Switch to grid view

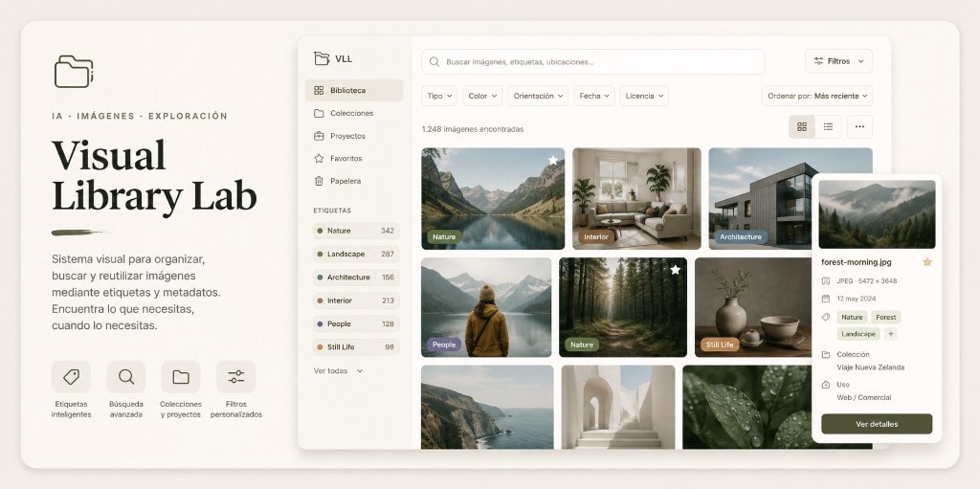(x=802, y=127)
